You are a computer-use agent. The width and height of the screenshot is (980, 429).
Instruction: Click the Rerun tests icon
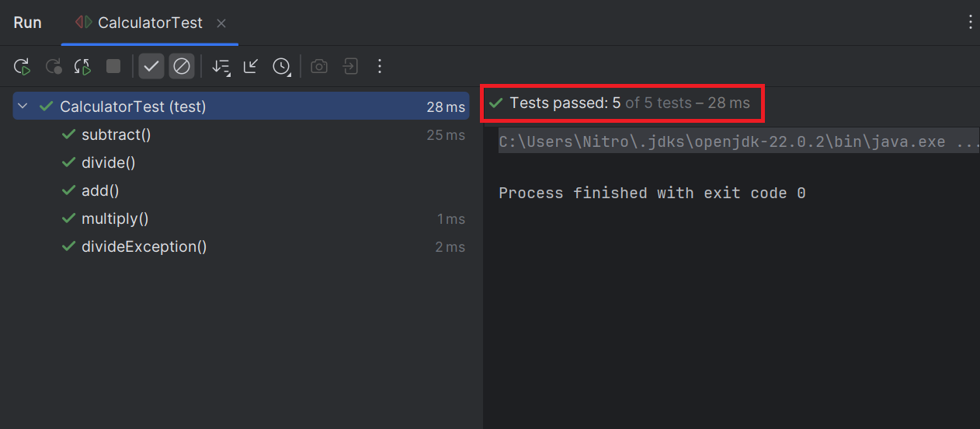(22, 67)
